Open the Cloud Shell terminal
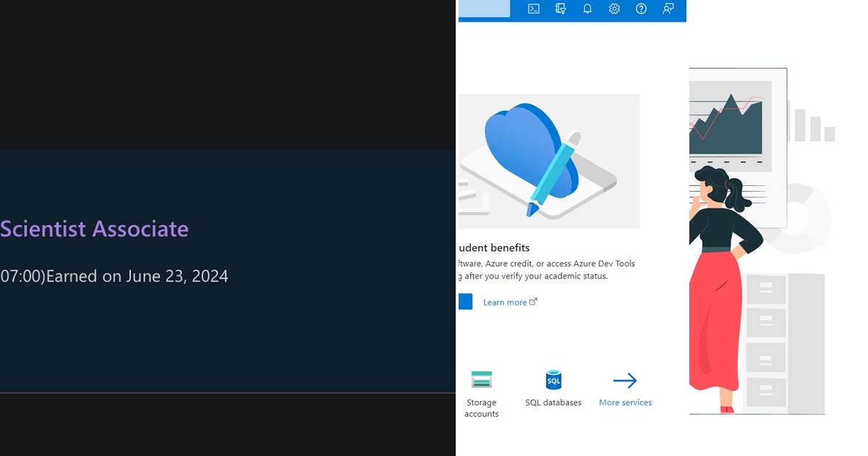The image size is (868, 456). point(533,9)
